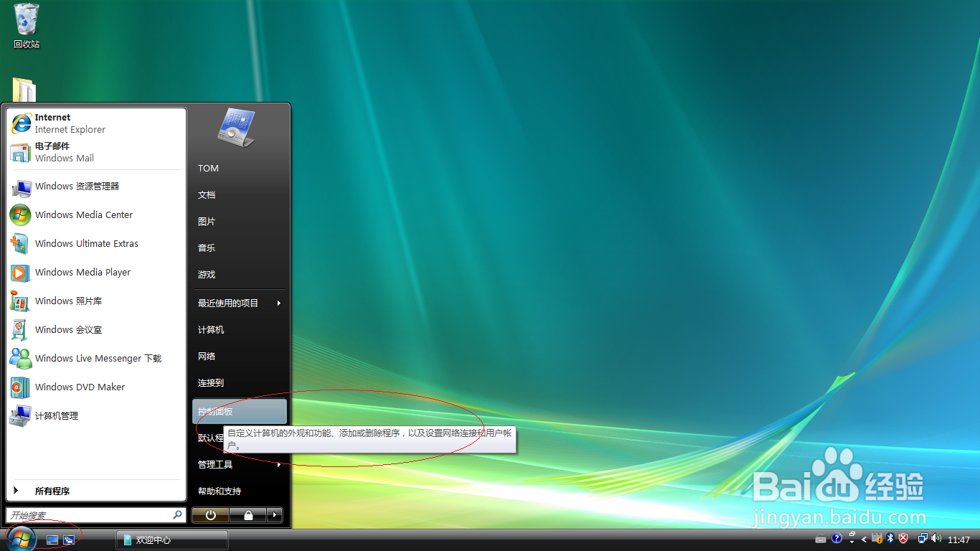The image size is (980, 551).
Task: Click the network tray icon
Action: 923,538
